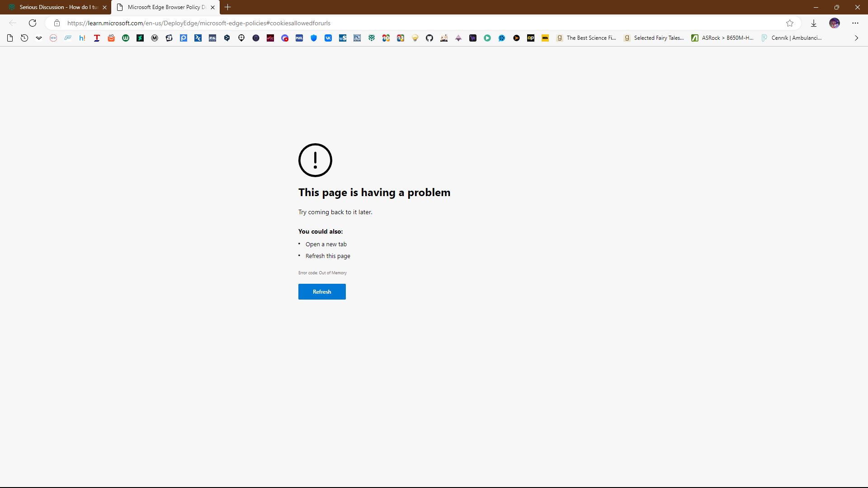Open the 'op' bookmark icon

(531, 38)
